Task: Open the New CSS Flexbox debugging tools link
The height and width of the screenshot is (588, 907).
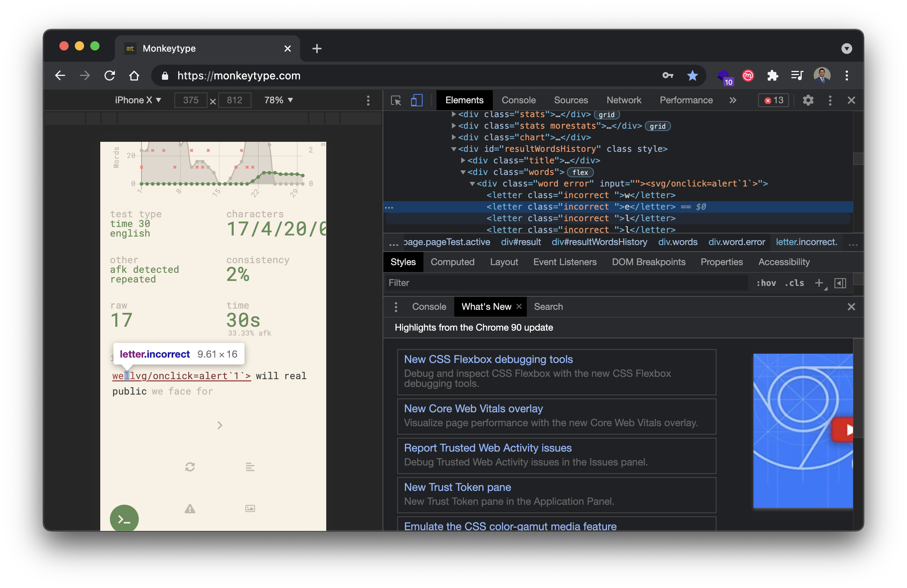Action: click(488, 359)
